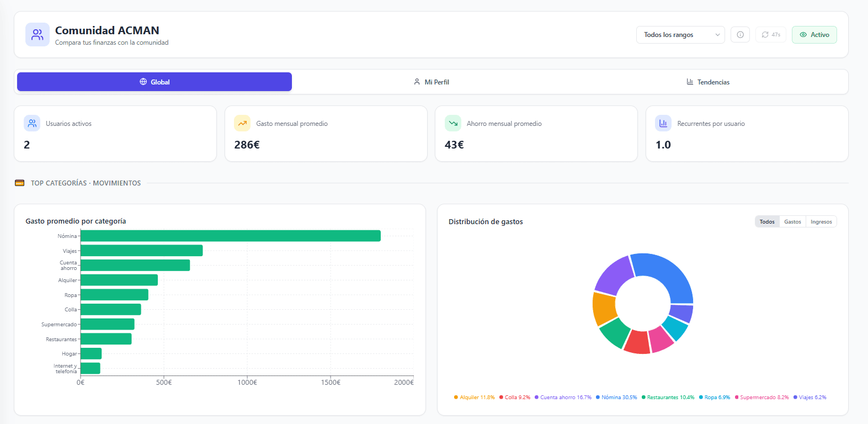Click the Restaurantes 10.4% legend entry
Screen dimensions: 868x424
[x=668, y=397]
